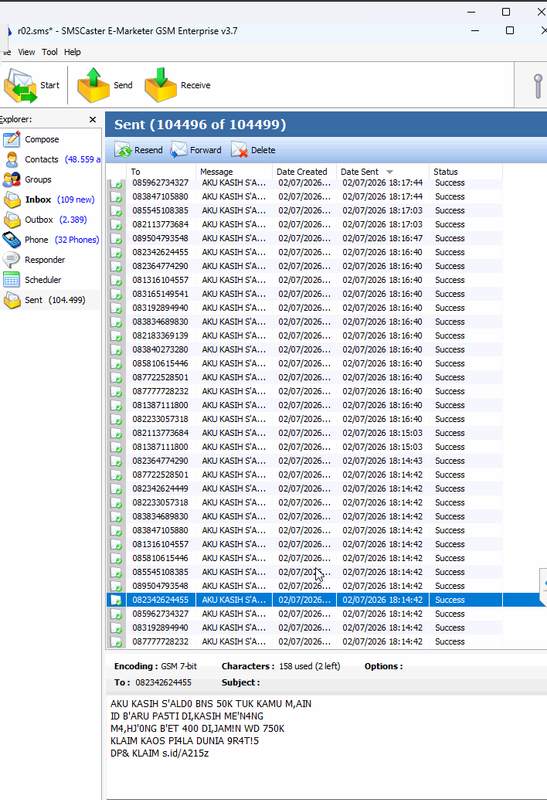
Task: Select number 082364774290 sent at 18:16:40
Action: pyautogui.click(x=160, y=266)
